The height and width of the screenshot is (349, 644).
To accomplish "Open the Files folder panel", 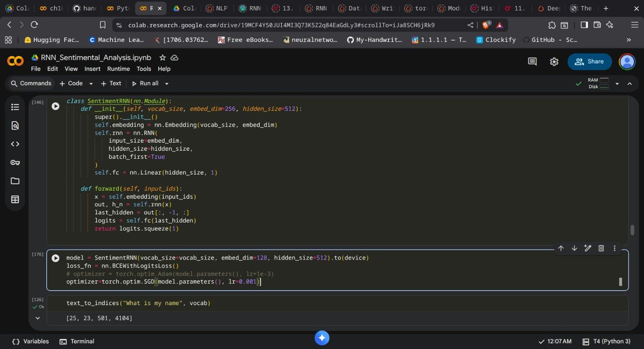I will coord(15,181).
